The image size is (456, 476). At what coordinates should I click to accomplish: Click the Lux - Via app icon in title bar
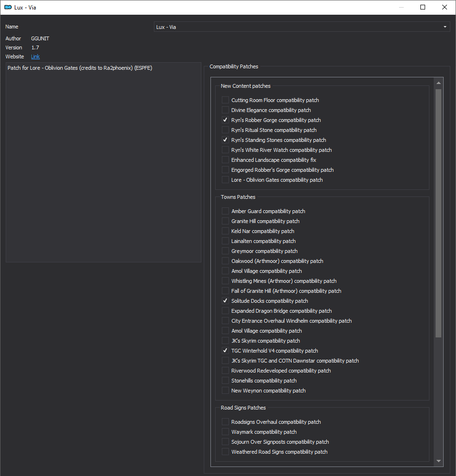(x=8, y=7)
